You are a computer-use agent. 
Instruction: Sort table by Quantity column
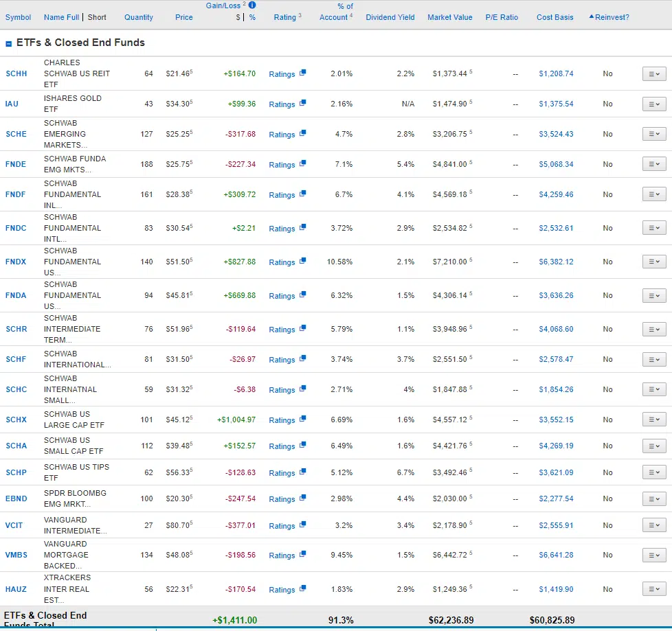(138, 17)
